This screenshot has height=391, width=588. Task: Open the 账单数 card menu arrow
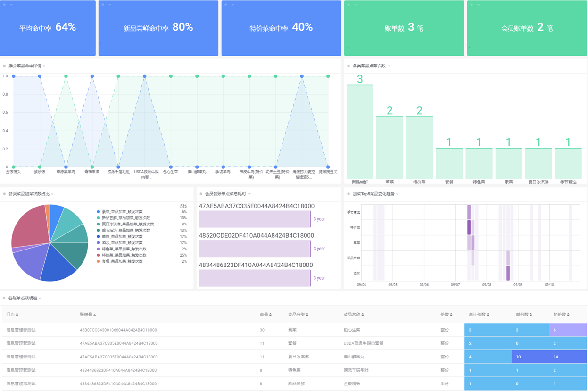tap(355, 5)
